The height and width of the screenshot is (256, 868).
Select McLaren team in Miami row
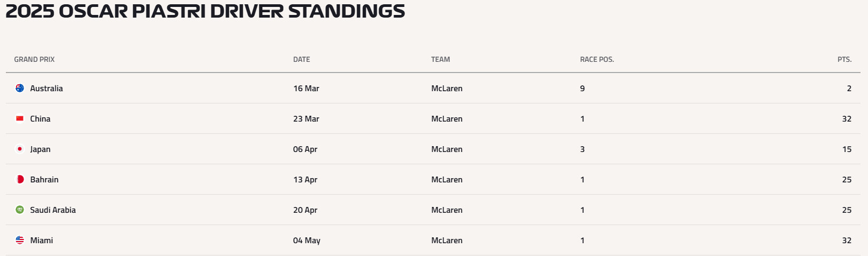(x=447, y=241)
